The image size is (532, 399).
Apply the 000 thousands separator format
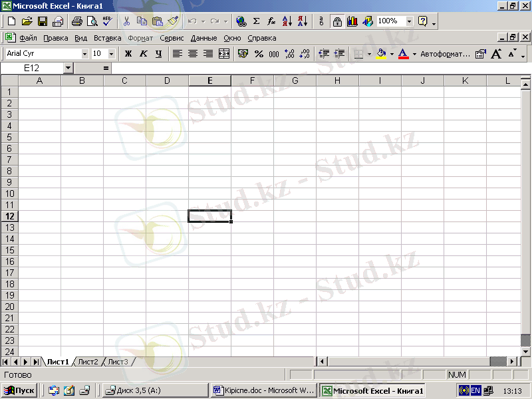pos(274,54)
